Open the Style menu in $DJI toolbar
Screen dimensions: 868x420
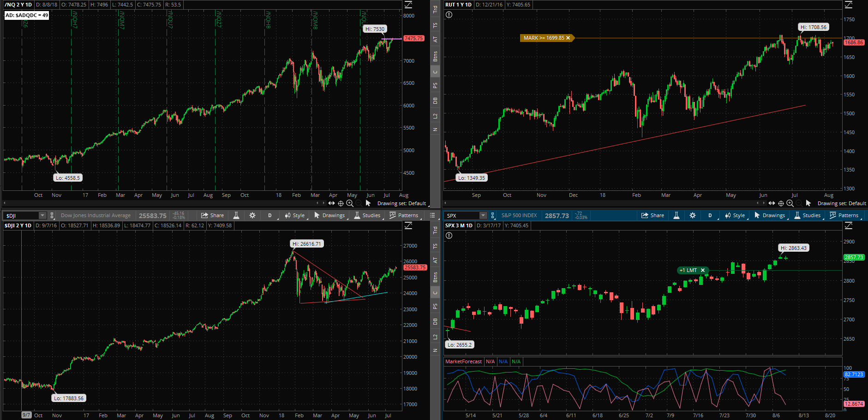[295, 215]
